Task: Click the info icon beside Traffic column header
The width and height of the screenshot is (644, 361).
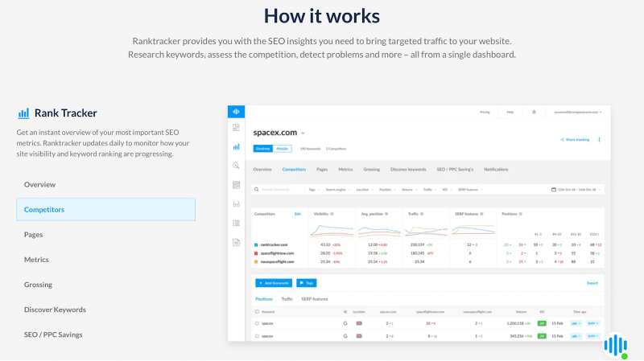Action: coord(422,214)
